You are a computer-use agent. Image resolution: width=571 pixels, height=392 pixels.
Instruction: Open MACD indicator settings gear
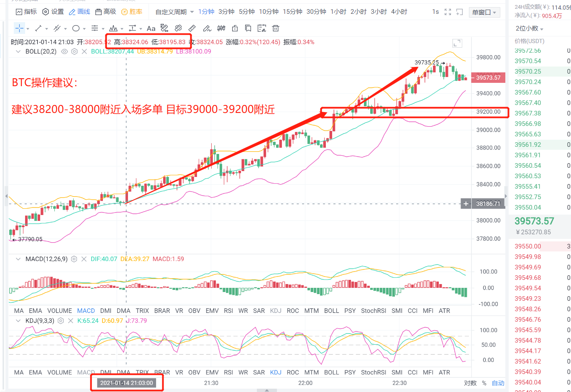coord(74,259)
